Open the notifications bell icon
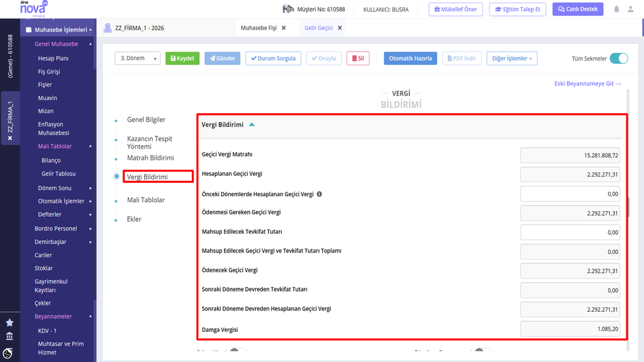 (x=616, y=9)
